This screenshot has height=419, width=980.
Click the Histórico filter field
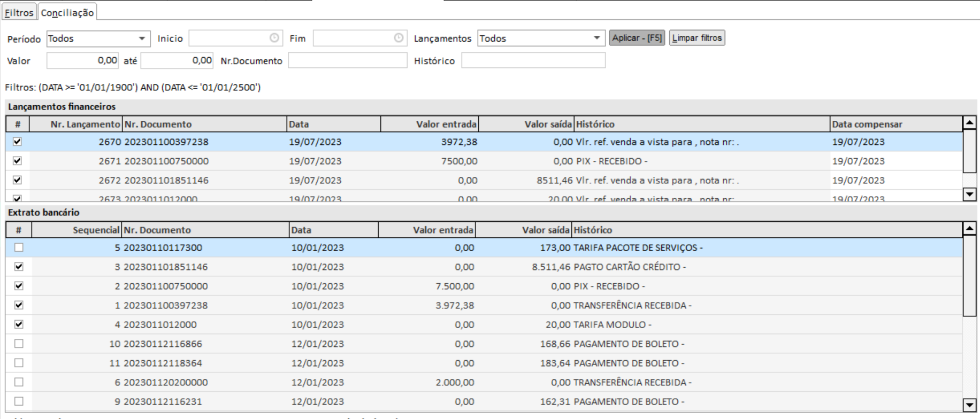coord(533,60)
